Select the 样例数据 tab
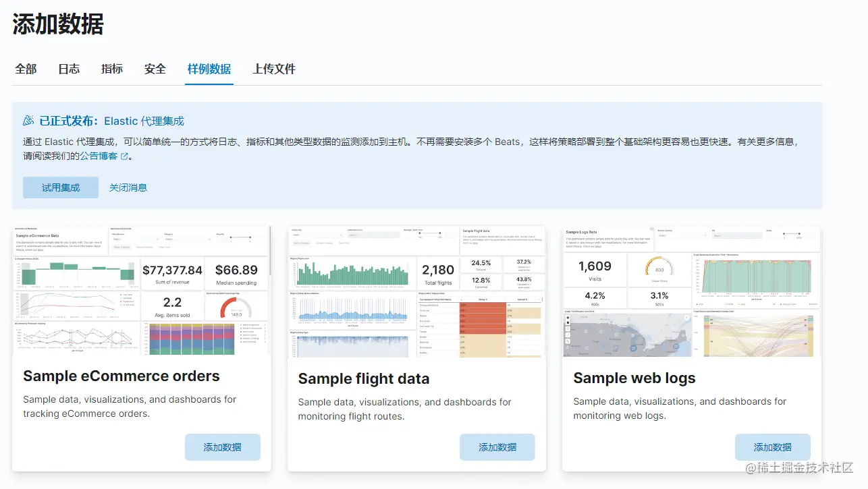Screen dimensions: 868x489 click(x=209, y=69)
